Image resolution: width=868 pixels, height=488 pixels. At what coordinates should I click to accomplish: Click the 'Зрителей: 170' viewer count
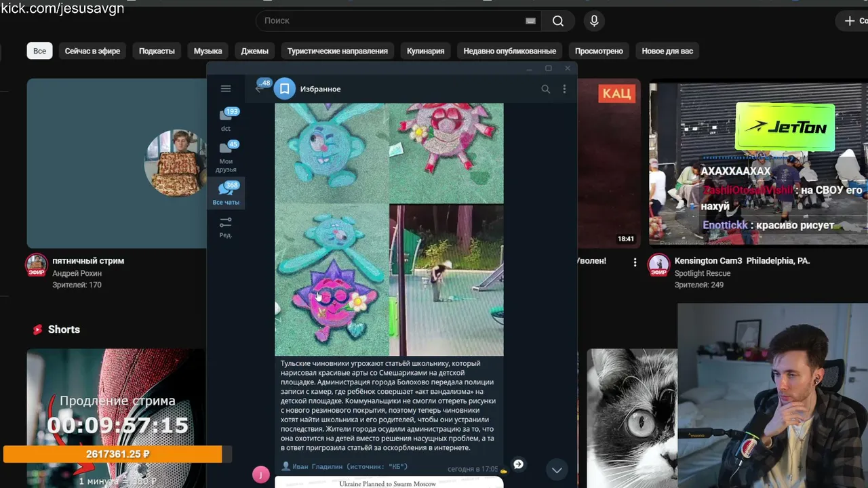(77, 285)
